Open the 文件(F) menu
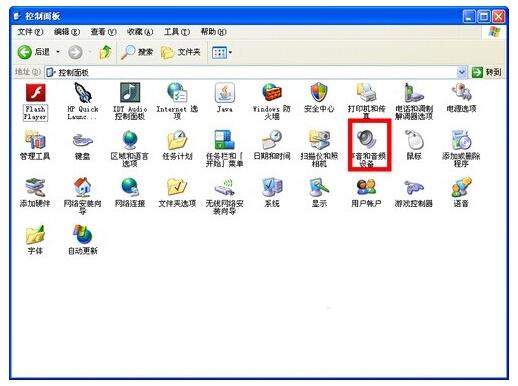 (x=30, y=32)
